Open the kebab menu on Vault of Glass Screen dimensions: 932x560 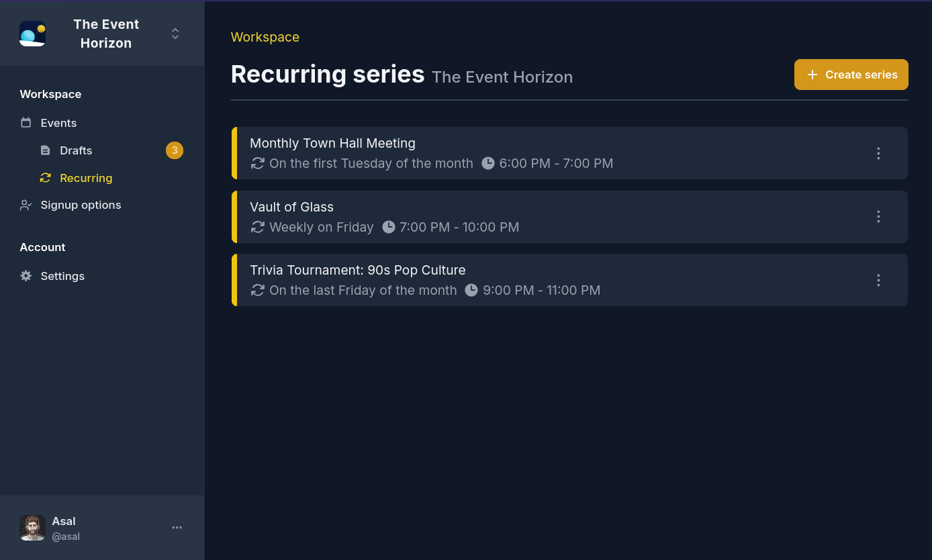[x=878, y=216]
